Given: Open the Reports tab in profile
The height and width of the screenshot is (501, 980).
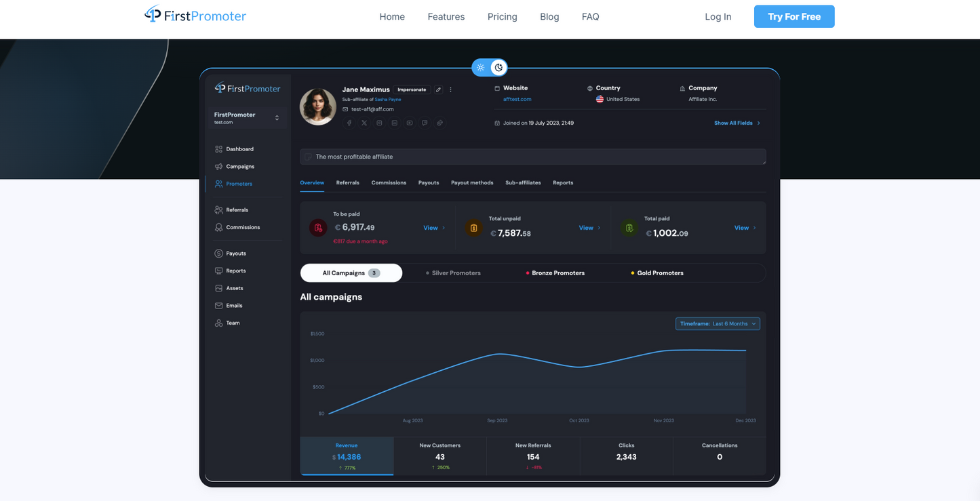Looking at the screenshot, I should click(x=563, y=183).
